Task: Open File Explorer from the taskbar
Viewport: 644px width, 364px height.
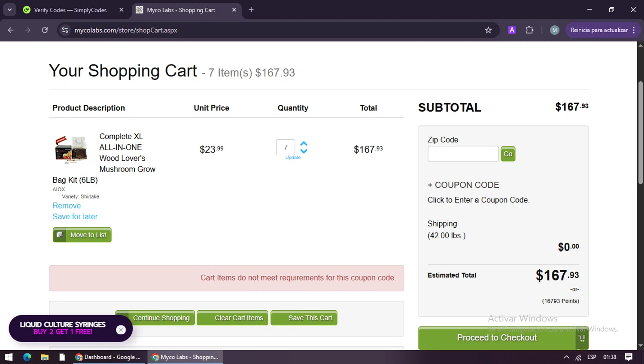Action: [45, 357]
